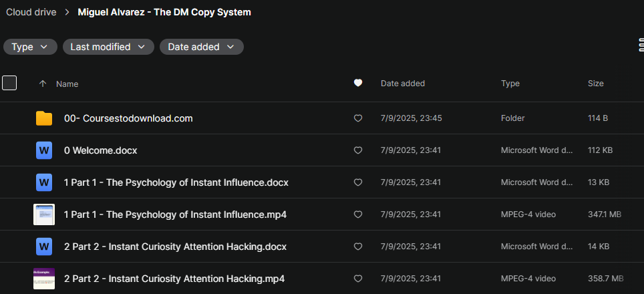Click the Folder type cell

[x=512, y=118]
